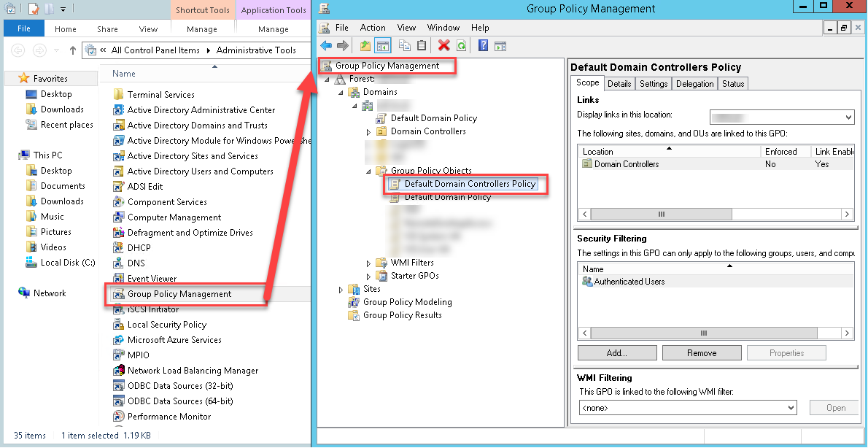The image size is (868, 448).
Task: Click the red X Delete icon
Action: [x=443, y=46]
